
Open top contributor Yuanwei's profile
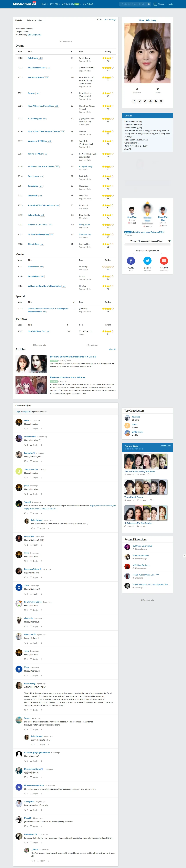click(136, 417)
